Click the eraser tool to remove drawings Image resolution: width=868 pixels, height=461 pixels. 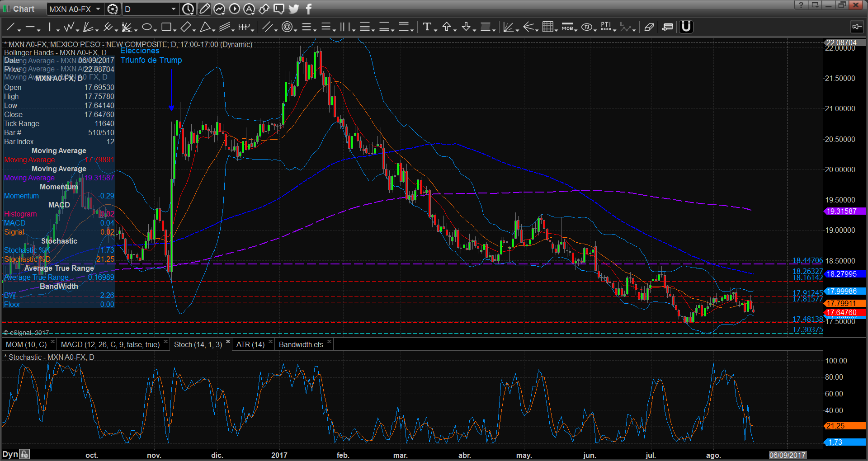click(649, 27)
